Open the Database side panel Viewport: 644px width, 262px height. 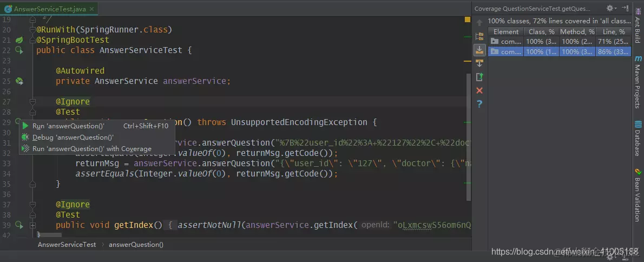click(638, 139)
